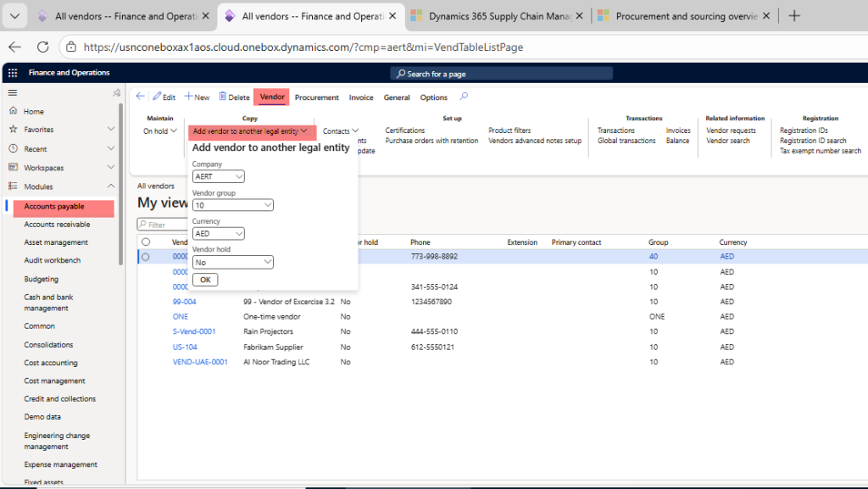The height and width of the screenshot is (489, 868).
Task: Open the Vendor group dropdown
Action: [233, 205]
